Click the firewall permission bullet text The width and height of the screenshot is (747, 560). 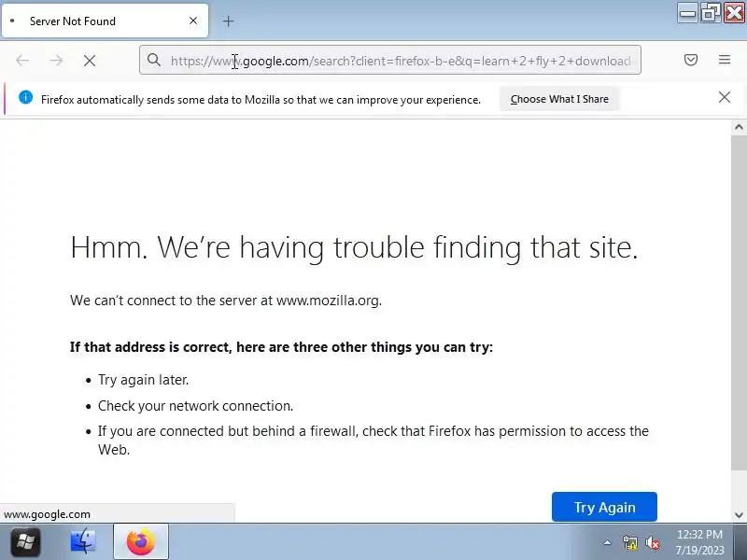tap(373, 440)
